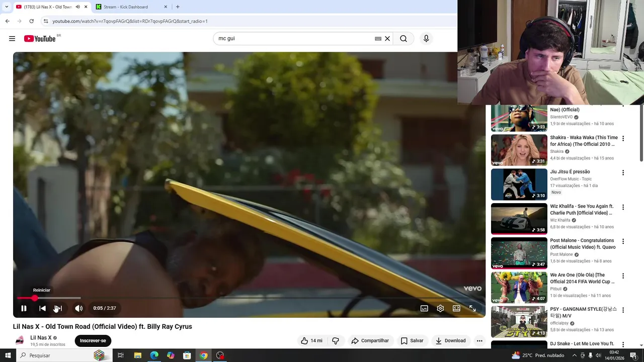Close the Kick Dashboard tab
Viewport: 644px width, 362px height.
(x=166, y=7)
